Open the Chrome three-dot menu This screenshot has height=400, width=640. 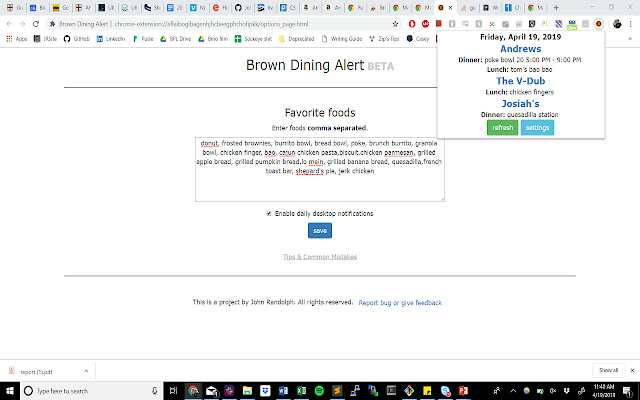631,24
